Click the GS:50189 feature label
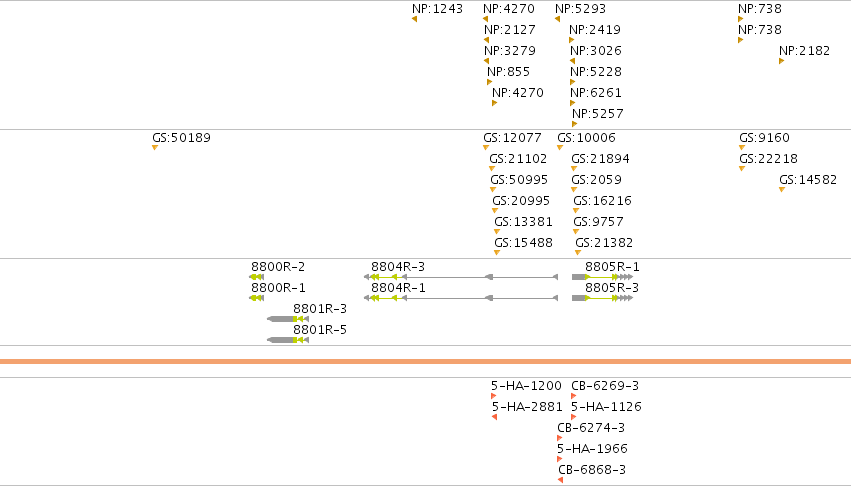 (181, 138)
